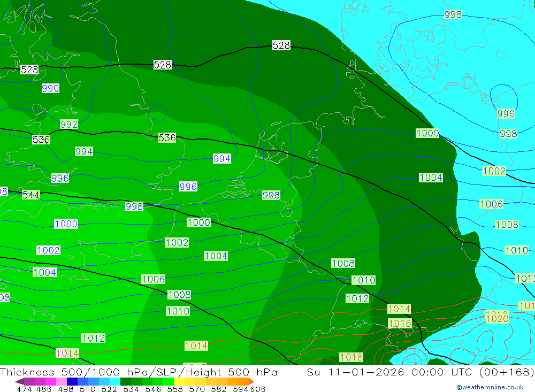Click the red 1016 pressure label
Screen dimensions: 535x392
click(400, 324)
